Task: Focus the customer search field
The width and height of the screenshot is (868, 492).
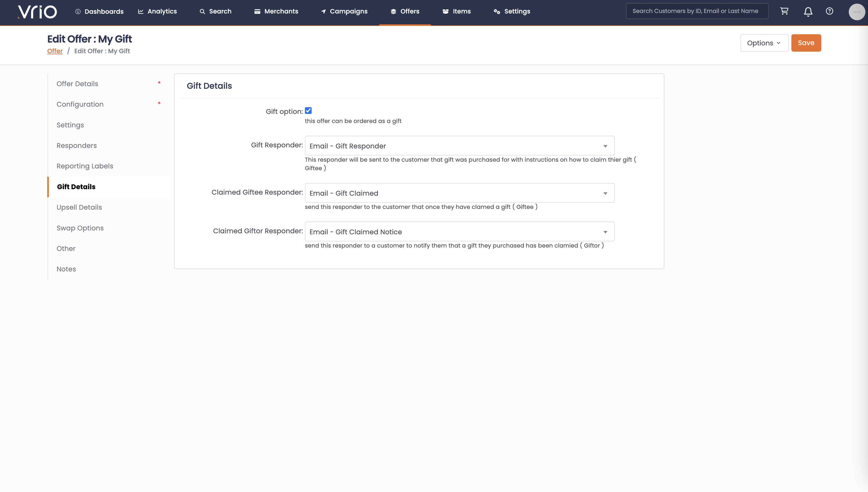Action: coord(697,11)
